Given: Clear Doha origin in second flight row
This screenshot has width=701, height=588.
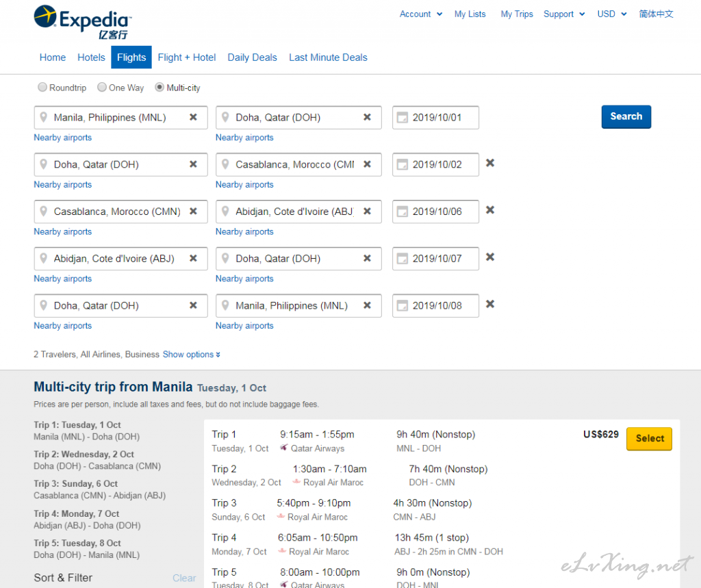Looking at the screenshot, I should coord(193,164).
